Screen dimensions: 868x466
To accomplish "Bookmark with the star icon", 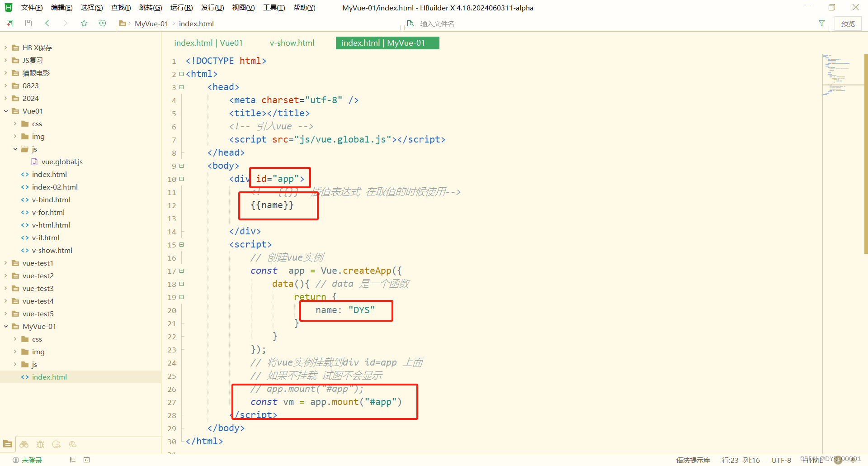I will tap(84, 23).
